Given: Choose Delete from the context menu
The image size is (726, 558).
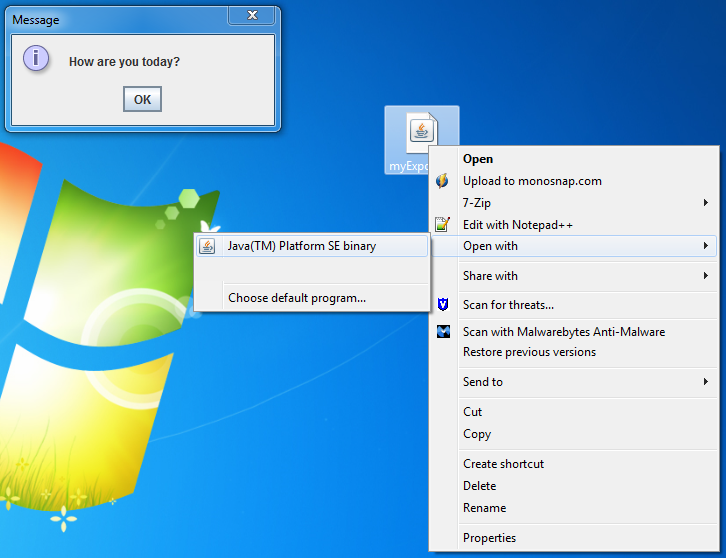Looking at the screenshot, I should tap(574, 486).
